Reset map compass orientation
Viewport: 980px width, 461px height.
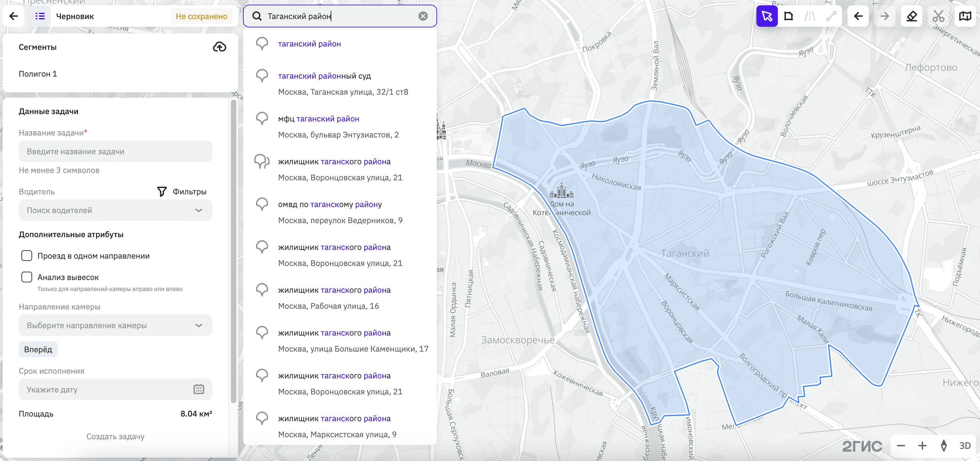pyautogui.click(x=944, y=445)
